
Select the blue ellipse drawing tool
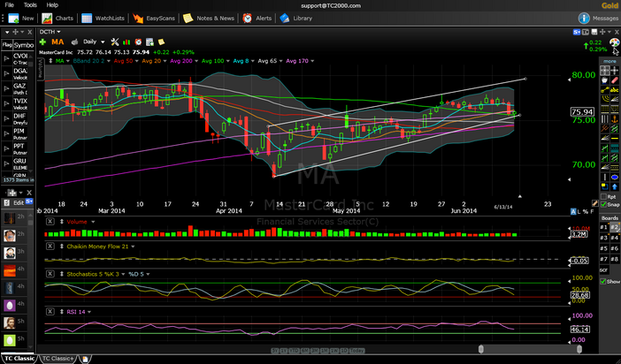615,177
